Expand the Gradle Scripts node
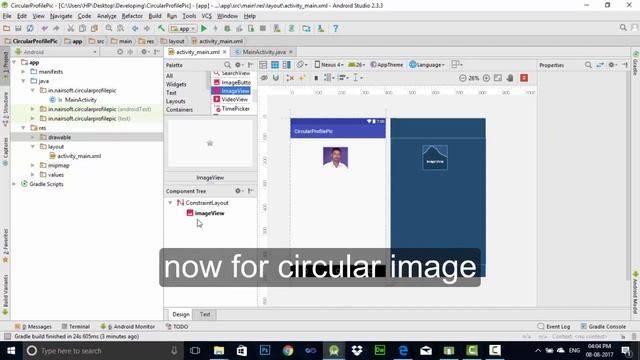The width and height of the screenshot is (640, 360). [x=14, y=184]
